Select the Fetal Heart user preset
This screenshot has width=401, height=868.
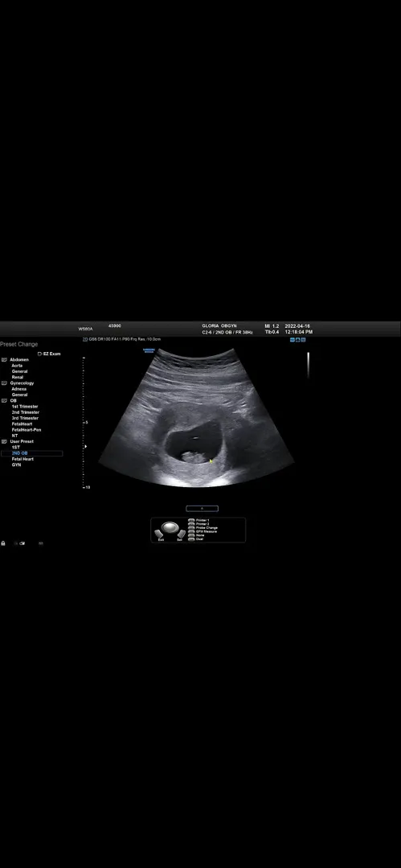pos(23,459)
